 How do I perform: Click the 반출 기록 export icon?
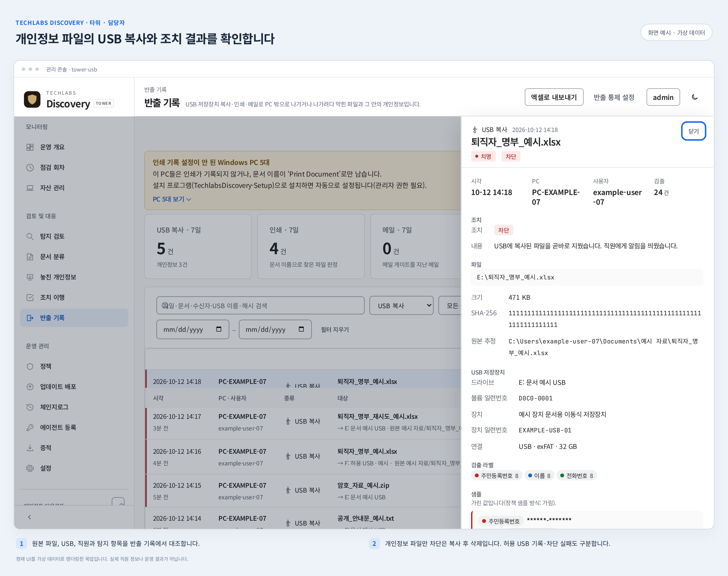pos(30,318)
